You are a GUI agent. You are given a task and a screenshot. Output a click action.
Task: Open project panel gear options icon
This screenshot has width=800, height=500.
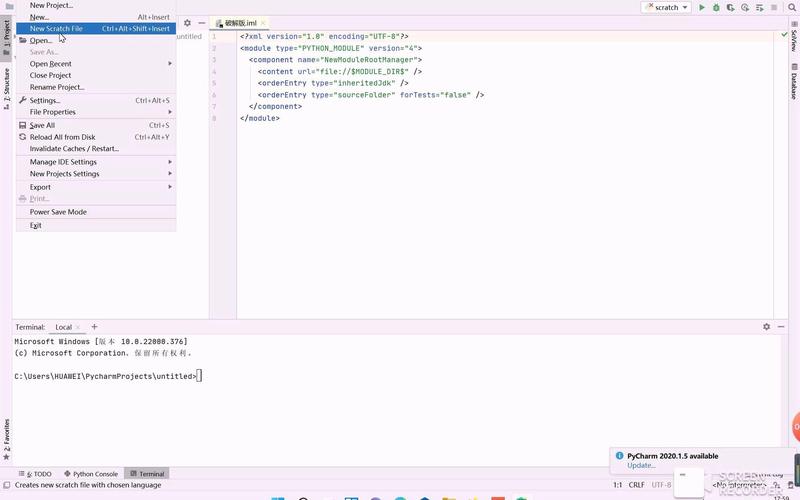coord(187,23)
